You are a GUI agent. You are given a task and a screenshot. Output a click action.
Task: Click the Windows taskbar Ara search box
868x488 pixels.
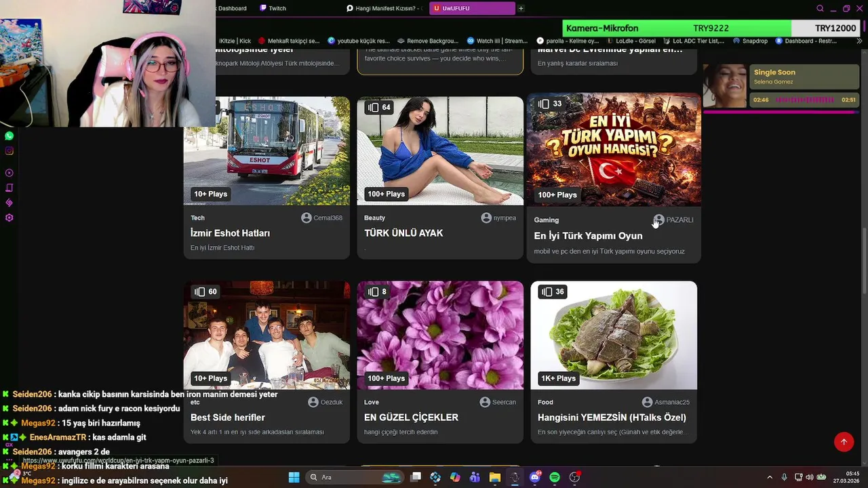pyautogui.click(x=354, y=477)
